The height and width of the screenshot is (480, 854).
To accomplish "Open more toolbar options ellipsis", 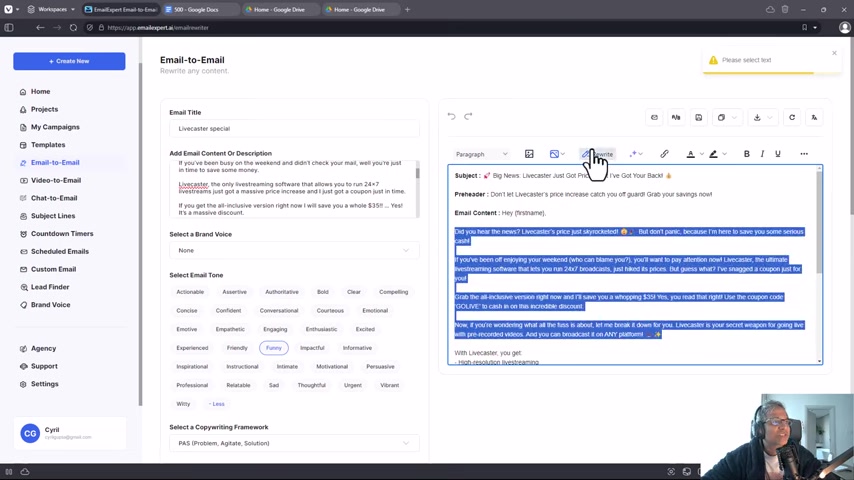I will pos(804,154).
